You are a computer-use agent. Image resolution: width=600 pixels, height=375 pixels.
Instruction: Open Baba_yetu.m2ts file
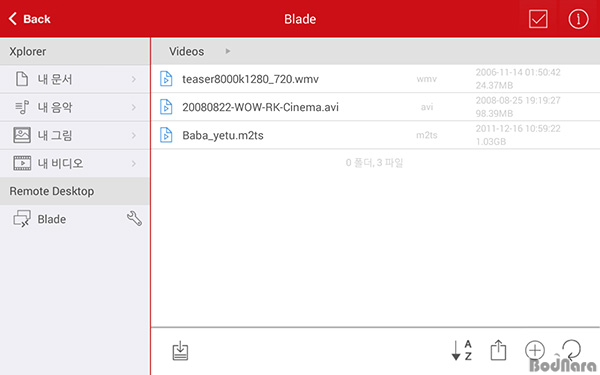[375, 135]
